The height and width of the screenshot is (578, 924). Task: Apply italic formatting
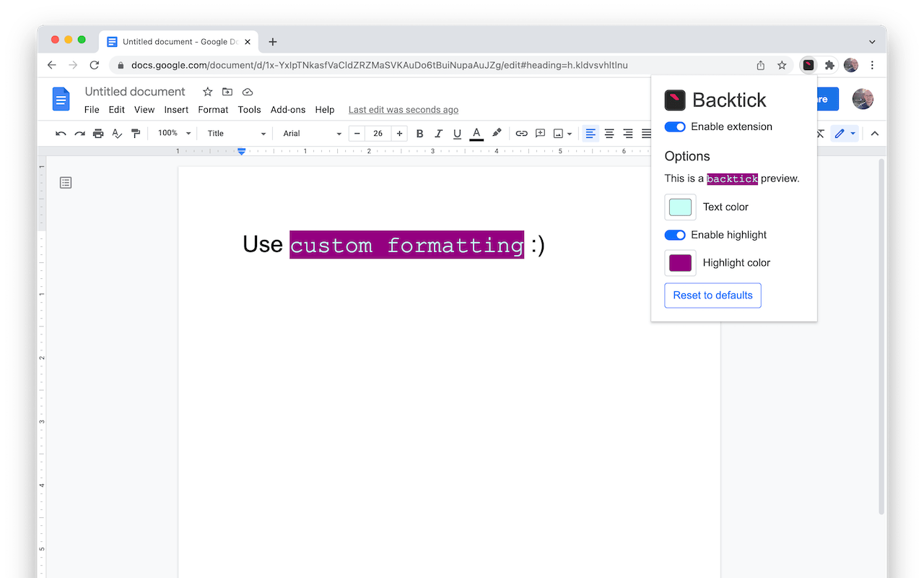click(438, 134)
